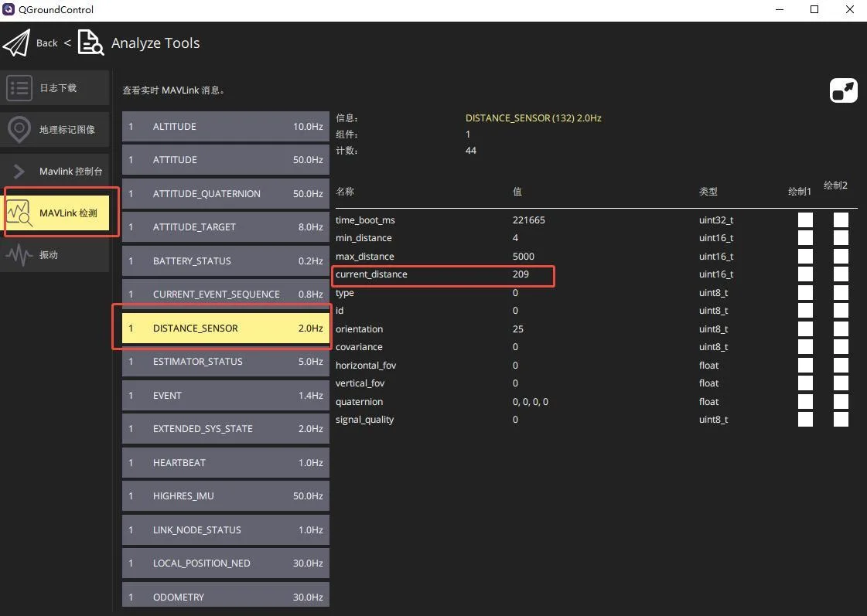Click the QGroundControl app logo in title bar
The height and width of the screenshot is (616, 867).
pyautogui.click(x=9, y=9)
